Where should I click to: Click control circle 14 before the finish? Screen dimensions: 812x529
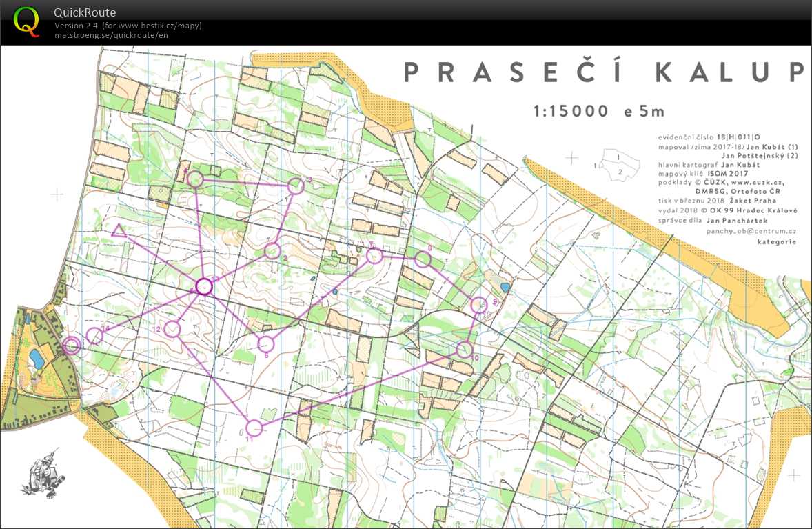[x=94, y=336]
